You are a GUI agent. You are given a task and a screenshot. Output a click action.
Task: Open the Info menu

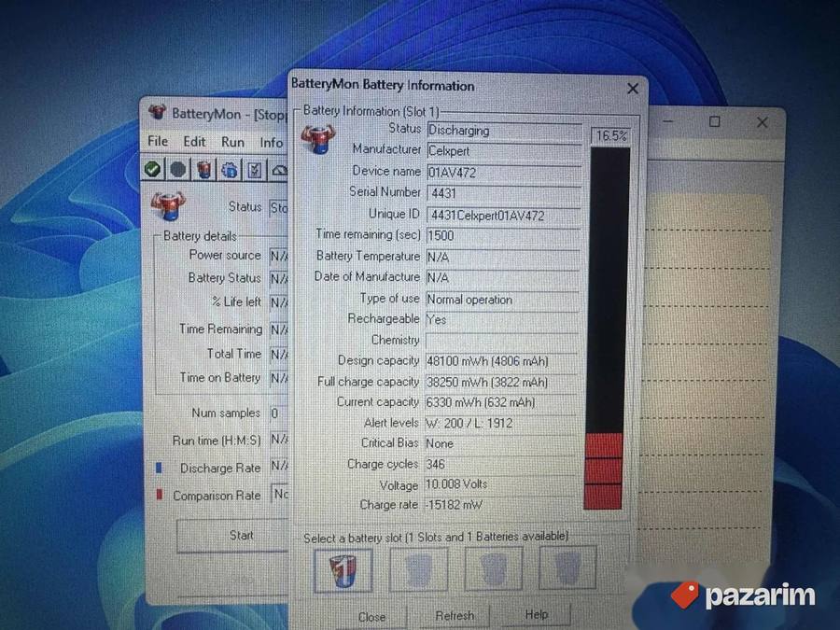[x=271, y=143]
